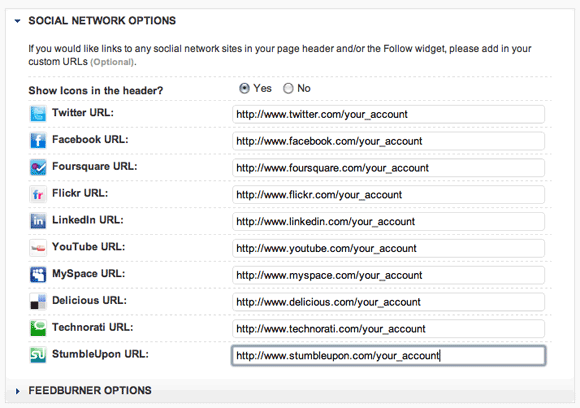Click the LinkedIn icon
This screenshot has height=408, width=580.
coord(38,221)
